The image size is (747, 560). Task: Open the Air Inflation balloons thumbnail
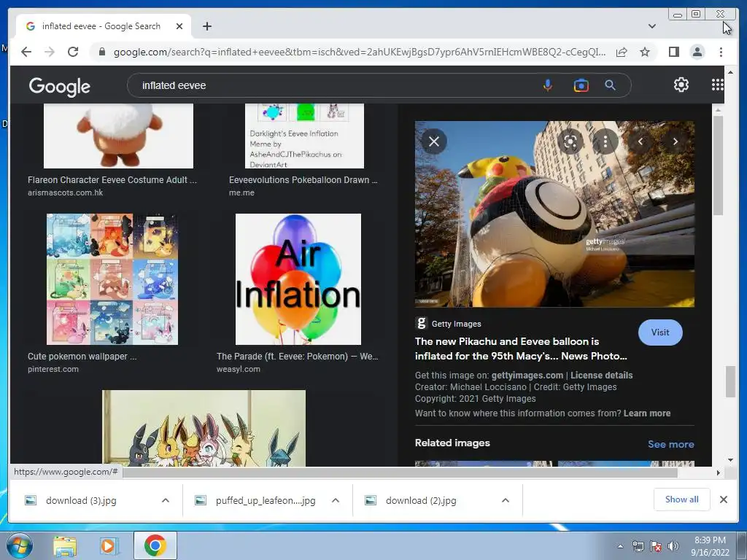coord(298,279)
